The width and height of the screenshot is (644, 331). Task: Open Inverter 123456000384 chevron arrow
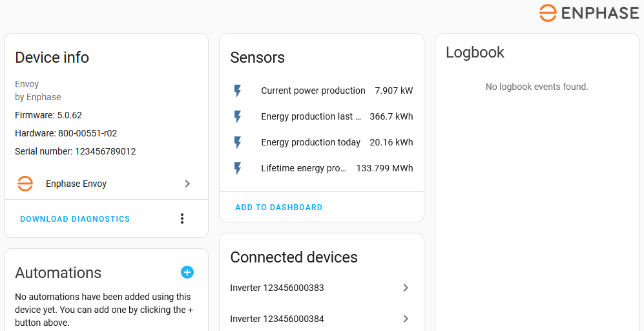point(406,319)
